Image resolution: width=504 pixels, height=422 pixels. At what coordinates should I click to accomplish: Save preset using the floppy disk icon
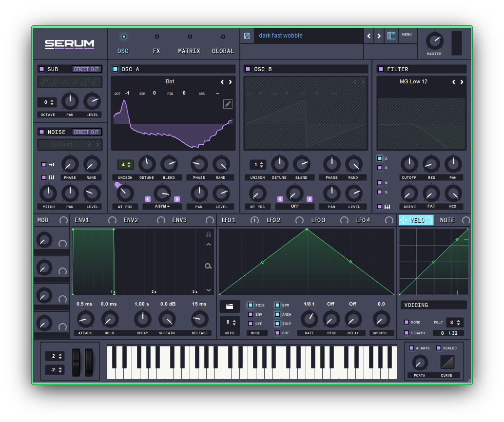pos(247,36)
